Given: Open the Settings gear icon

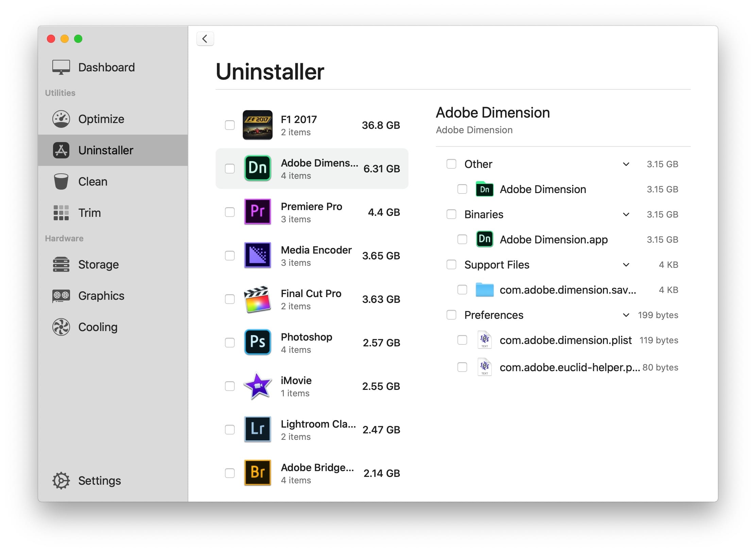Looking at the screenshot, I should tap(61, 481).
